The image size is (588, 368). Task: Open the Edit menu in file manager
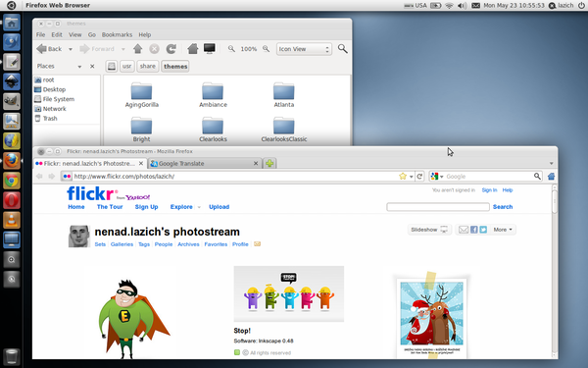[57, 34]
